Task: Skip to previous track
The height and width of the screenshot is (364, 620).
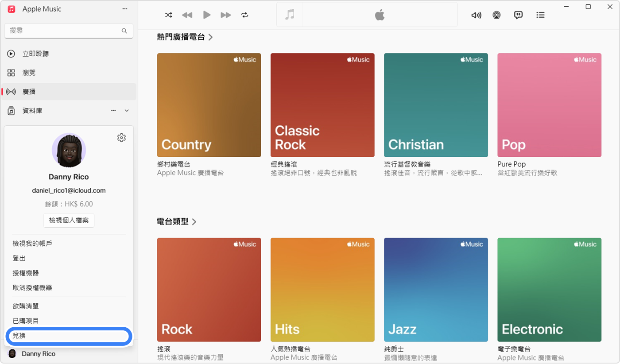Action: coord(187,15)
